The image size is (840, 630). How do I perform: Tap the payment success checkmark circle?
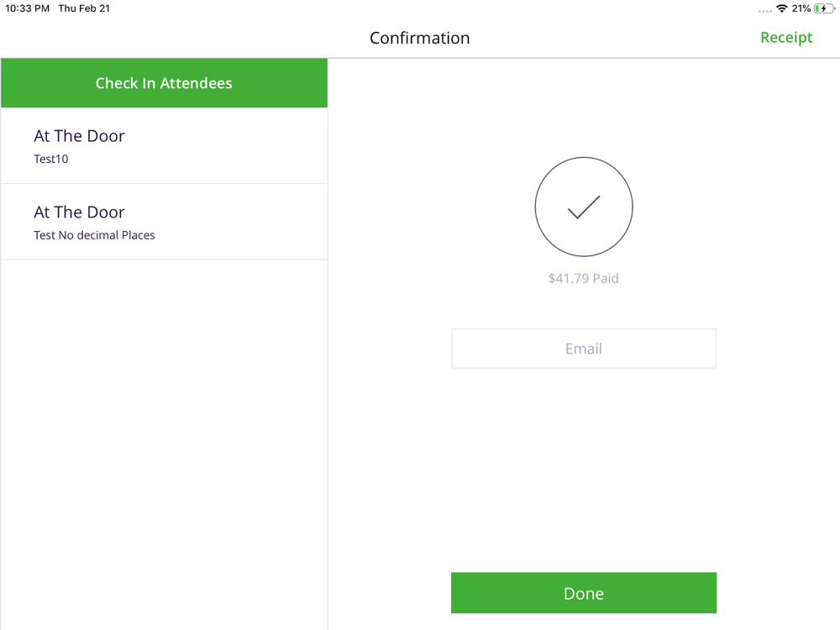click(584, 207)
